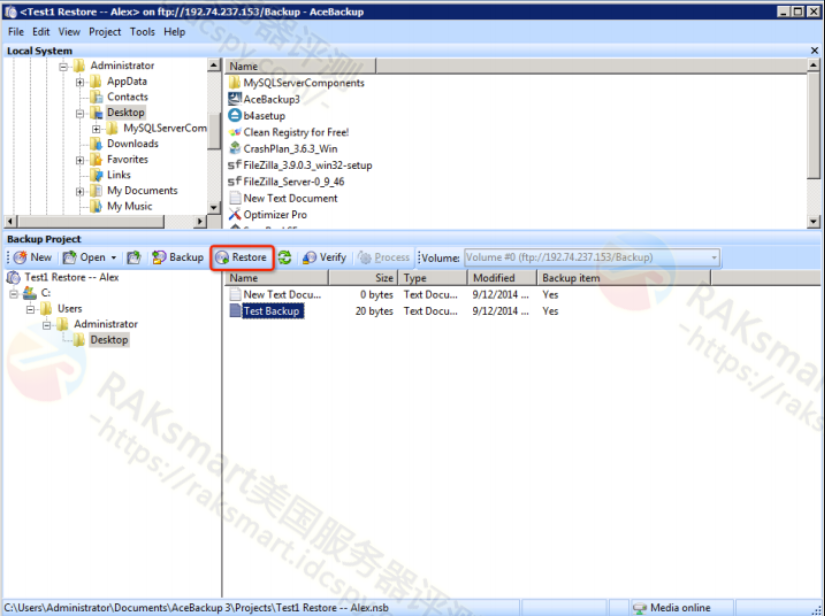Click the local file list scrollbar up arrow
825x616 pixels.
click(813, 65)
